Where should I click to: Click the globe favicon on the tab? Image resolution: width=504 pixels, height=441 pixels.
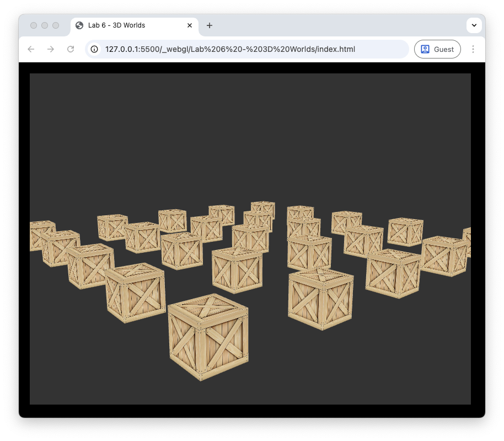pos(79,25)
